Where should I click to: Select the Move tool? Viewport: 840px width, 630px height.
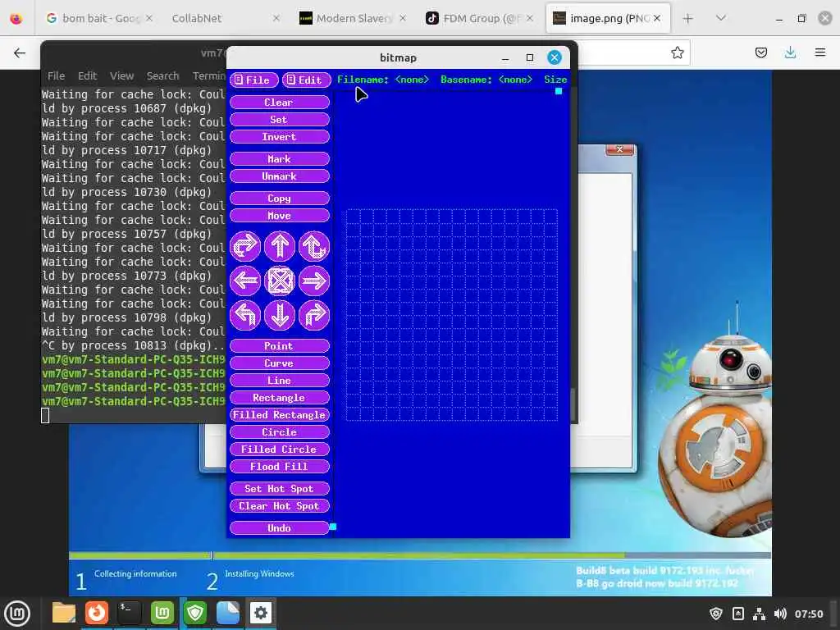pyautogui.click(x=279, y=216)
